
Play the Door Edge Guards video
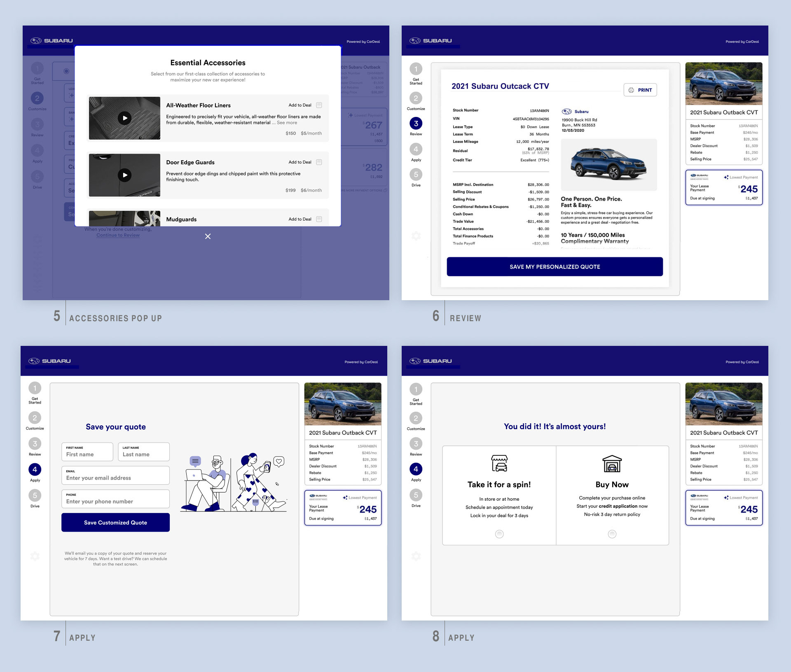[x=125, y=175]
